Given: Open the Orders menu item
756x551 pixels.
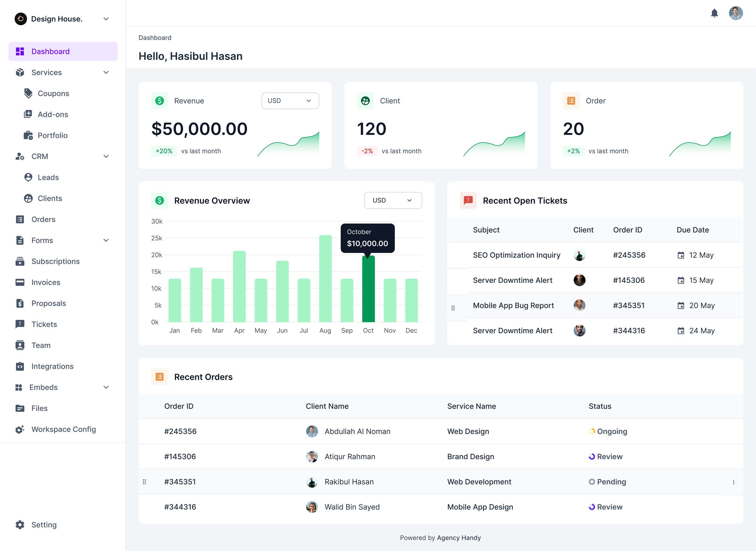Looking at the screenshot, I should click(x=43, y=219).
